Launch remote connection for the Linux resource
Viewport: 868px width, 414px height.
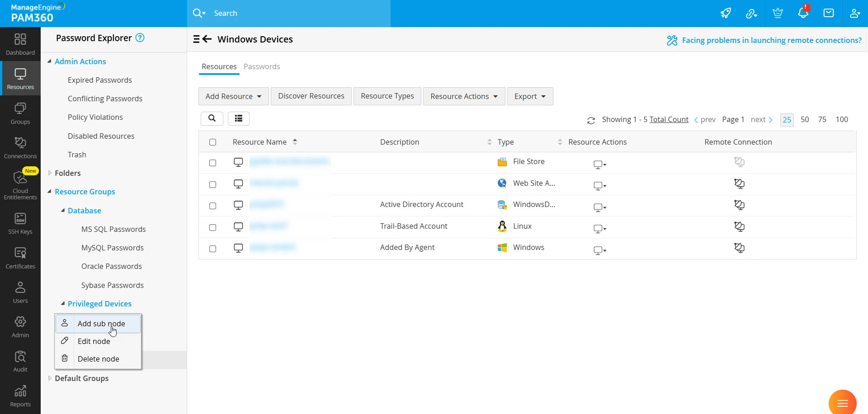pyautogui.click(x=739, y=226)
